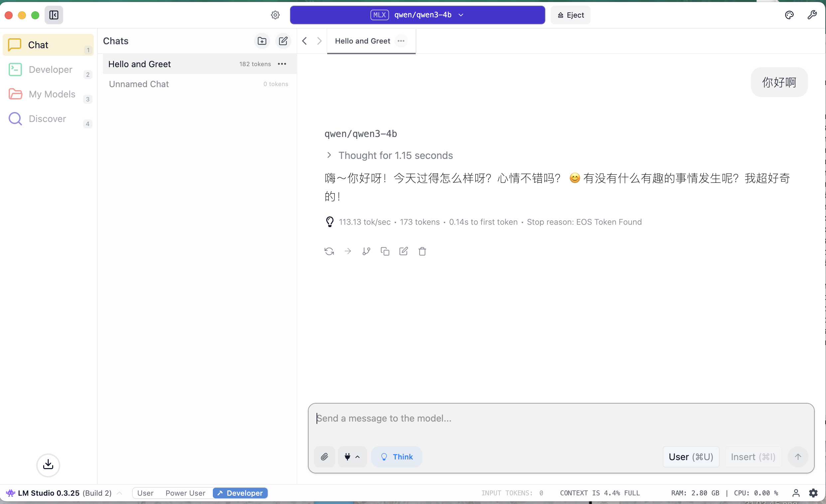The image size is (826, 504).
Task: Eject the loaded model
Action: click(x=570, y=15)
